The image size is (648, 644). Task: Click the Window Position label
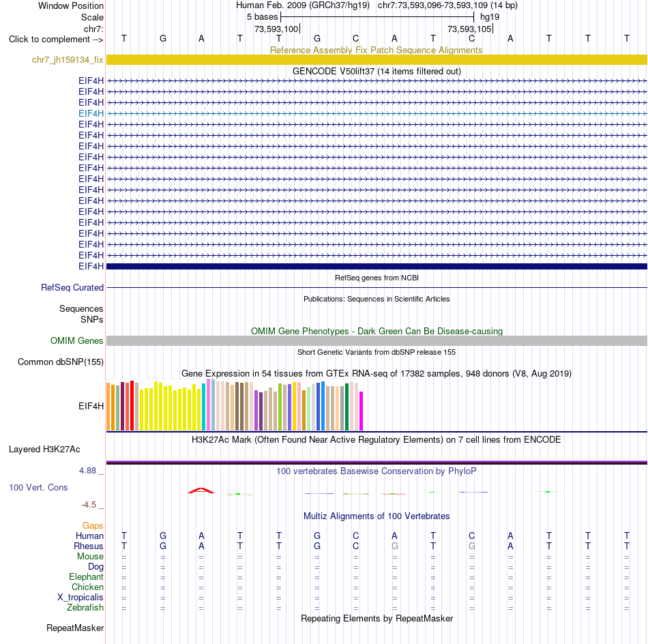point(71,5)
